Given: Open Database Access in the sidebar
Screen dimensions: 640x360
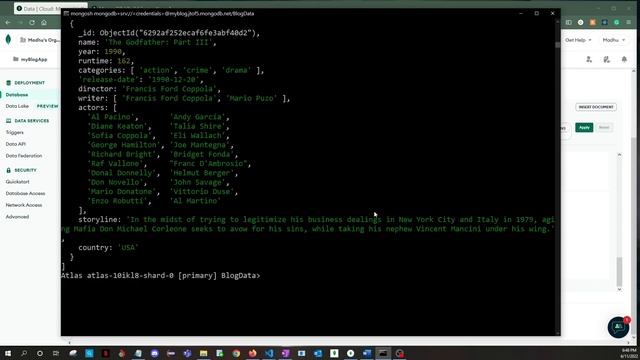Looking at the screenshot, I should [25, 193].
